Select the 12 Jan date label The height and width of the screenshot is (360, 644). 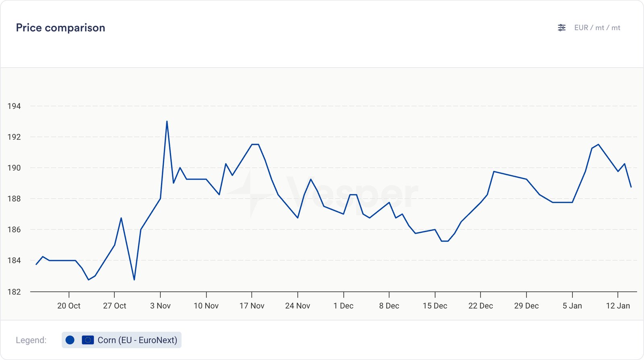[618, 306]
